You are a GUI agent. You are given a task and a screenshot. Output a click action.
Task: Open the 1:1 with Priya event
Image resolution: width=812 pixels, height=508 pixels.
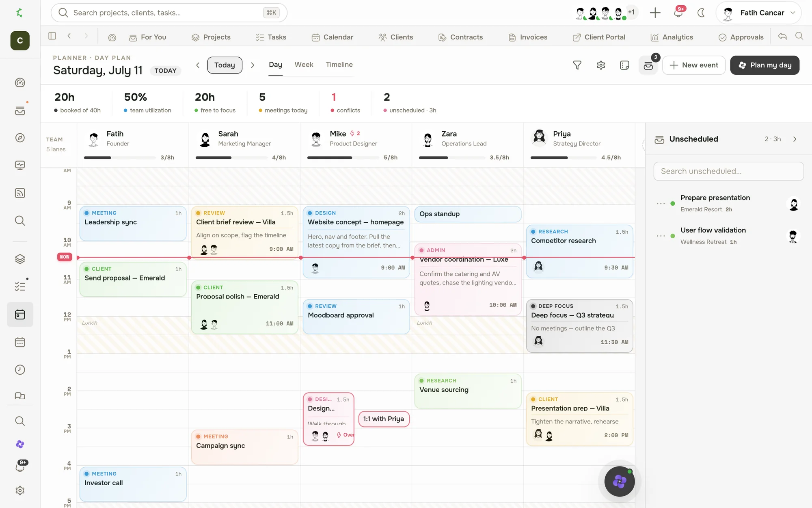(x=384, y=419)
